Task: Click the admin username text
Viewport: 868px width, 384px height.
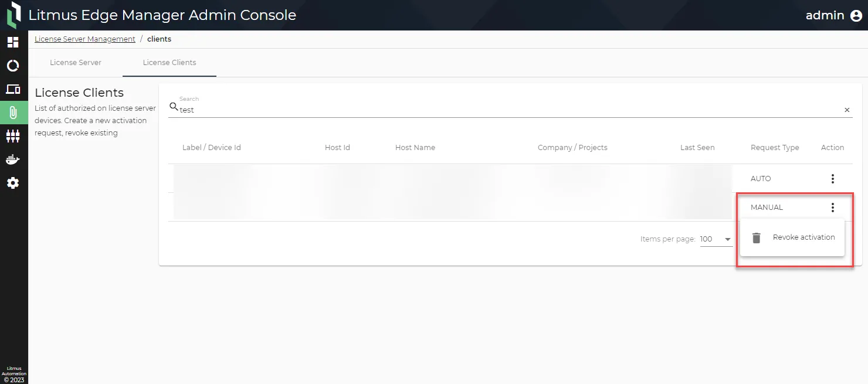Action: pyautogui.click(x=825, y=16)
